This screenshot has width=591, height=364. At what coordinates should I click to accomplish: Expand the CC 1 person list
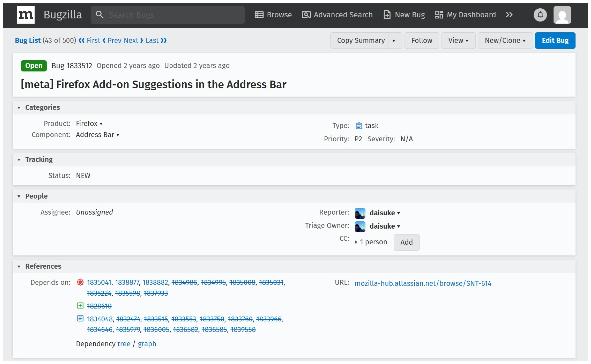tap(371, 242)
